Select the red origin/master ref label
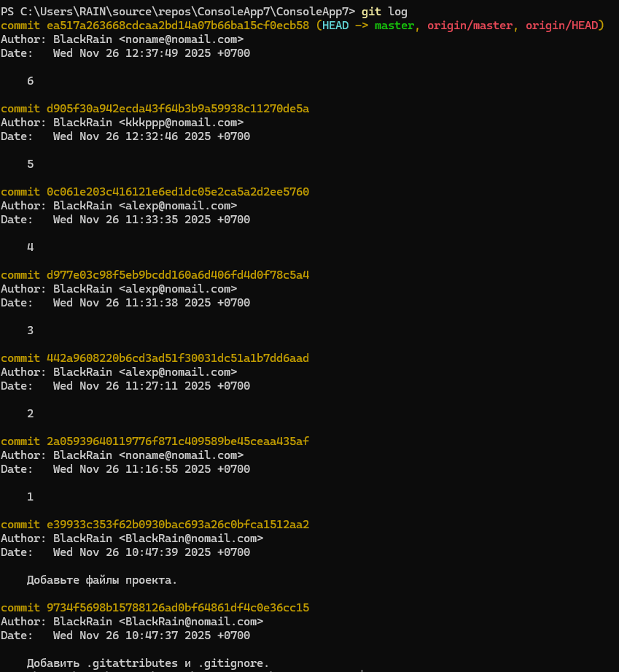The width and height of the screenshot is (619, 672). point(467,26)
